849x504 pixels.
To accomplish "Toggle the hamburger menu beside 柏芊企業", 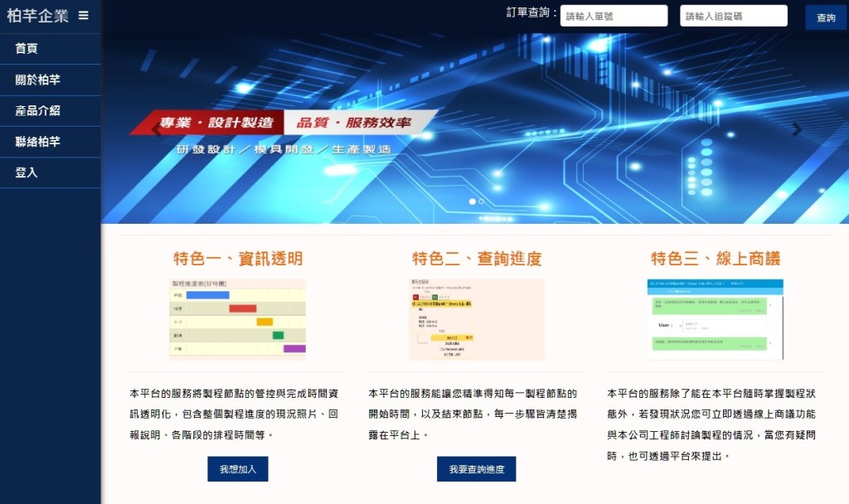I will click(x=83, y=15).
